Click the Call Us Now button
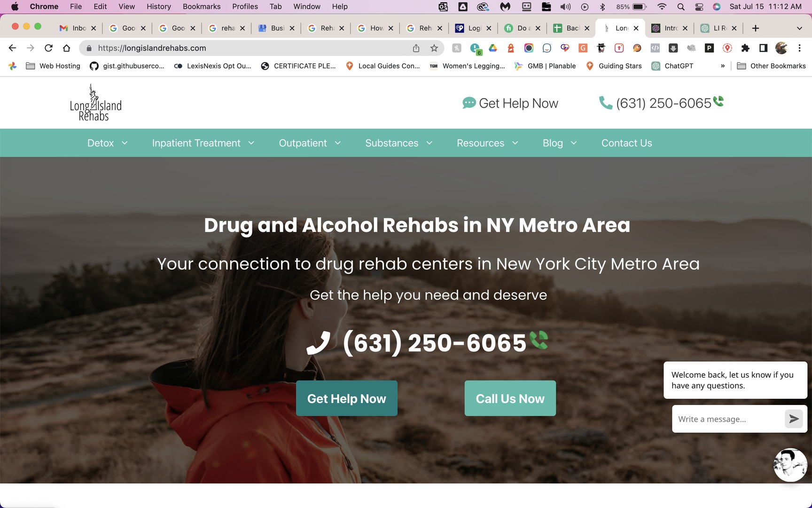Screen dimensions: 812x508 point(510,398)
